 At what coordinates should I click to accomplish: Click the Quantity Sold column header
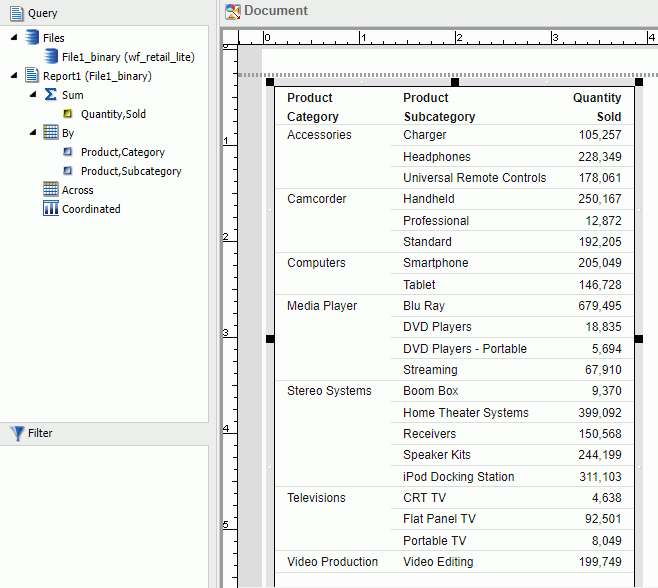coord(596,107)
